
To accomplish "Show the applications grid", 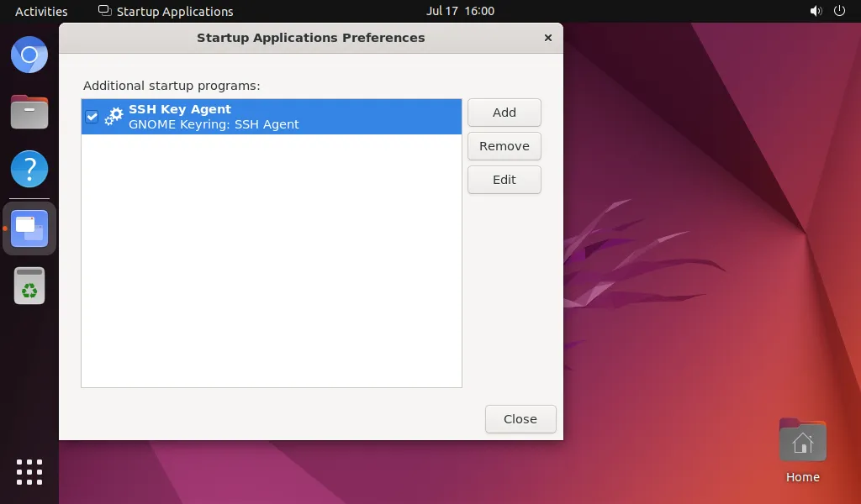I will [x=29, y=472].
